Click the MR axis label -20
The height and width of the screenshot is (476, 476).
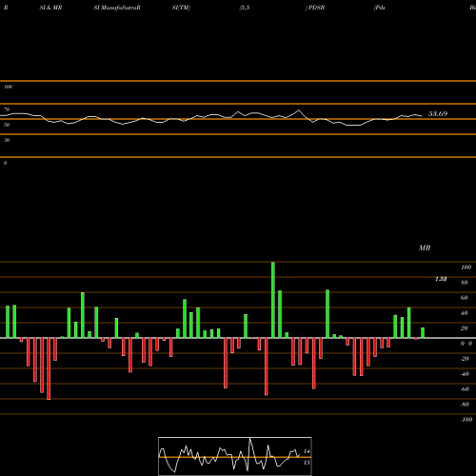pos(465,359)
